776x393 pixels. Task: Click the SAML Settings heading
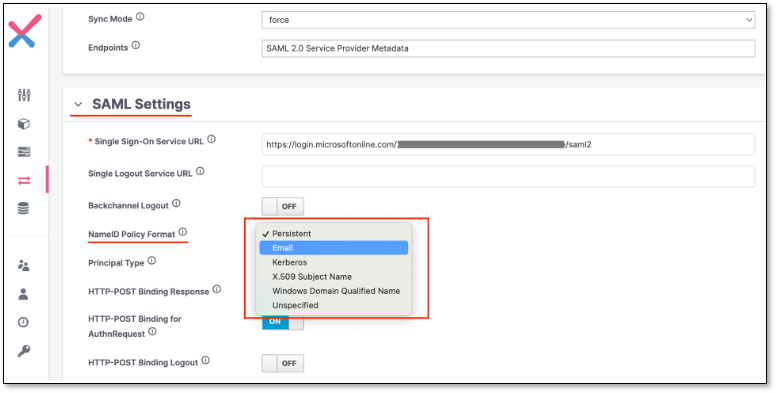[x=141, y=104]
